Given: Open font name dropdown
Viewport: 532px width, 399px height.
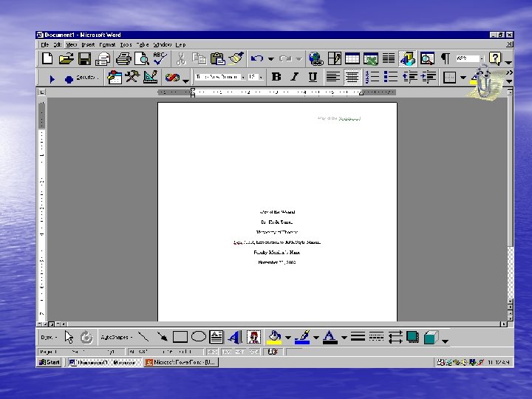Looking at the screenshot, I should 243,78.
